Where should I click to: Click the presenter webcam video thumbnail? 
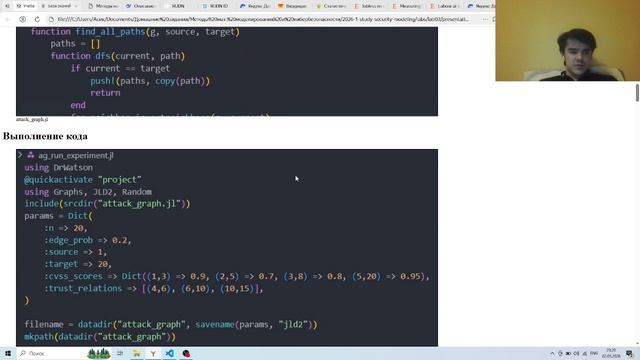click(567, 40)
